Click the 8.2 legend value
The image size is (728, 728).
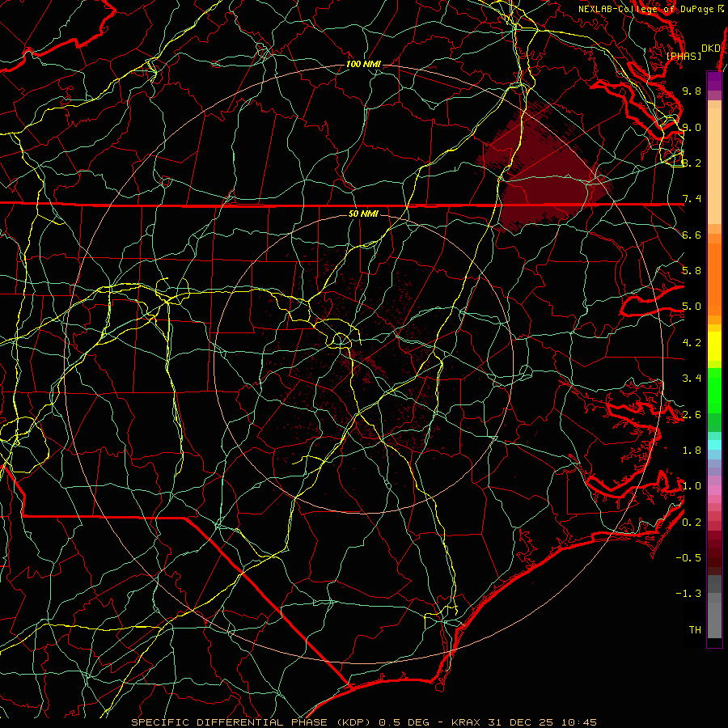(692, 163)
